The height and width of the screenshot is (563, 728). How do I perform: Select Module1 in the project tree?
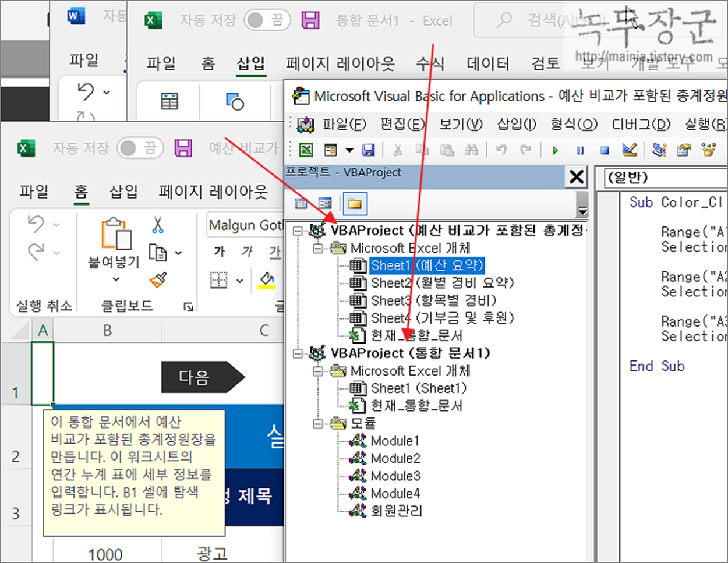click(x=395, y=441)
